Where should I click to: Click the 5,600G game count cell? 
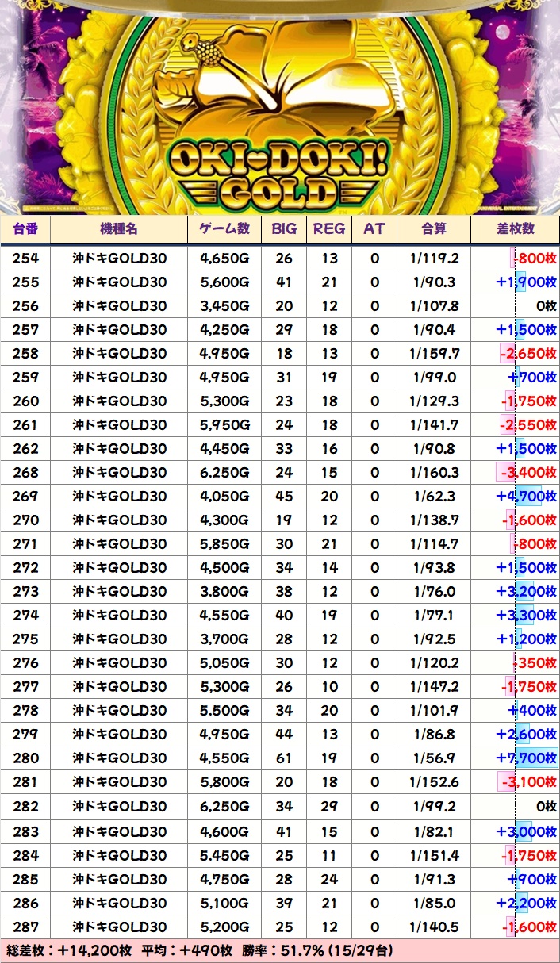(224, 282)
